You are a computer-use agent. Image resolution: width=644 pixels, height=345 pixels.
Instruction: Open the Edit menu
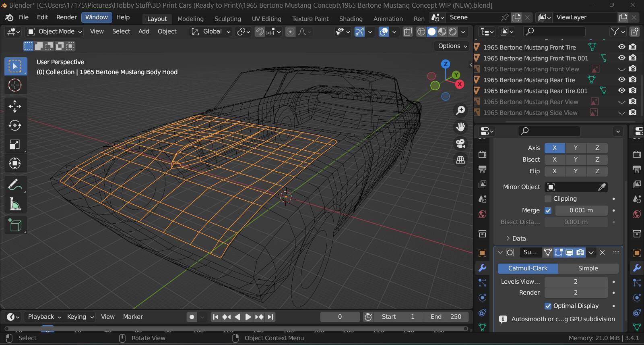[42, 17]
